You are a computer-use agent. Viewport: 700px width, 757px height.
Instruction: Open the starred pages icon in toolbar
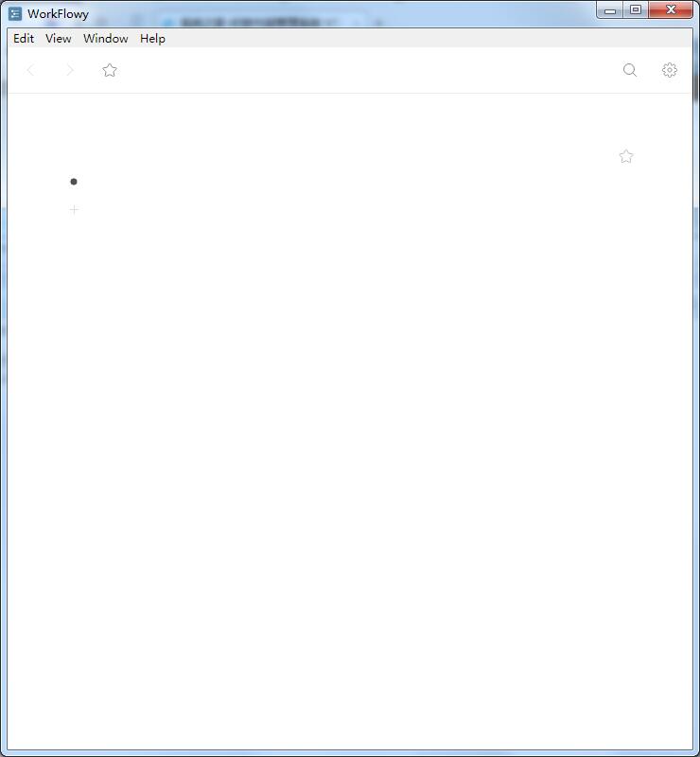tap(110, 70)
